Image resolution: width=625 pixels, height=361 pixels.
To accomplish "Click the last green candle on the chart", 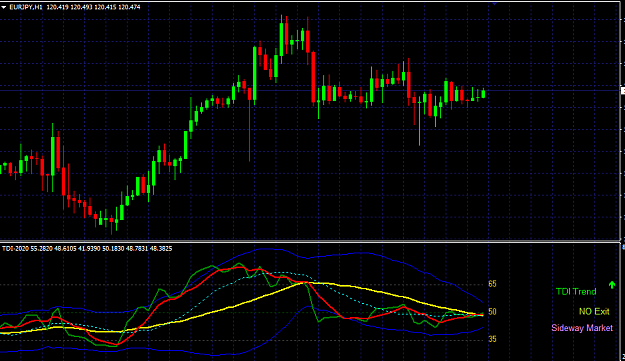I will (x=483, y=94).
